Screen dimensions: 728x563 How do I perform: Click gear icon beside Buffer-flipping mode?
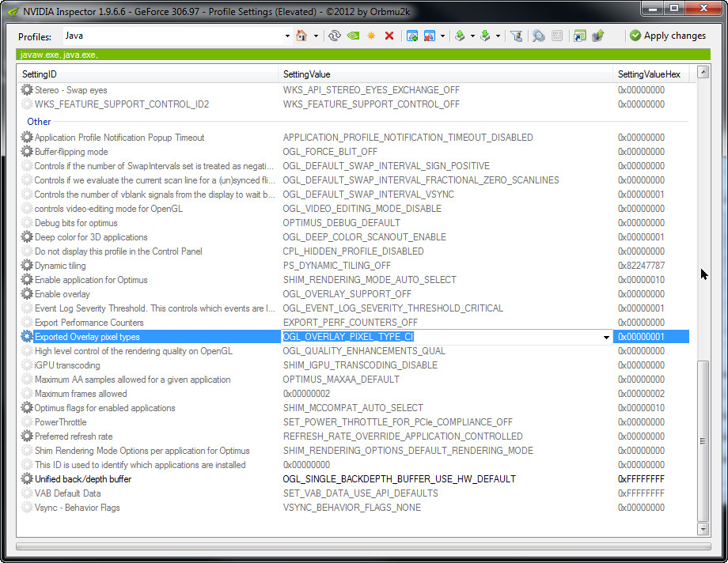pos(27,152)
